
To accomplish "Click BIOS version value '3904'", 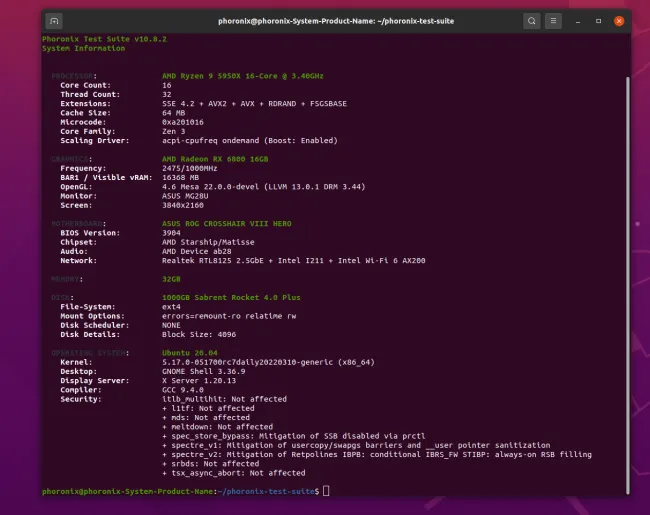I will pos(171,233).
